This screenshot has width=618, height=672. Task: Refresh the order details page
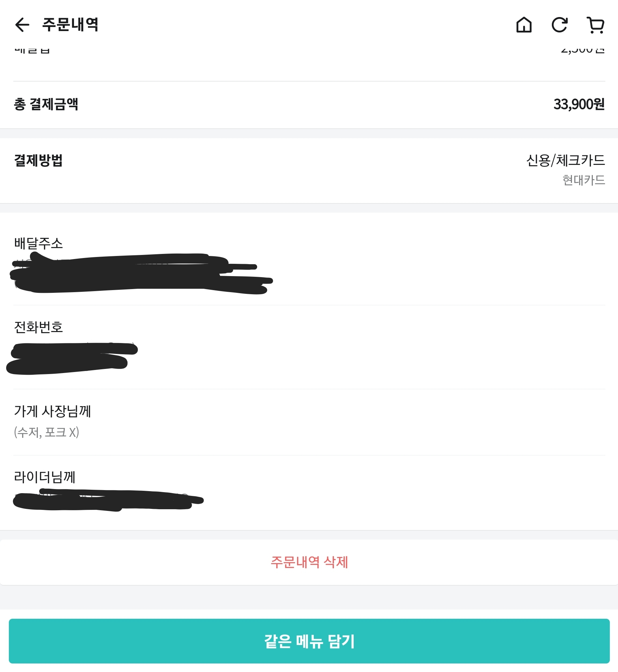coord(559,25)
